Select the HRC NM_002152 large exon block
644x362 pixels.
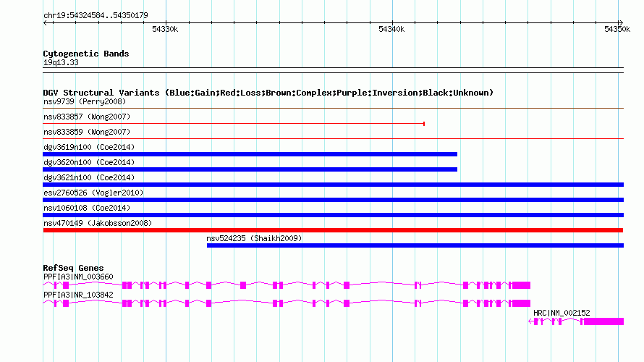point(603,321)
